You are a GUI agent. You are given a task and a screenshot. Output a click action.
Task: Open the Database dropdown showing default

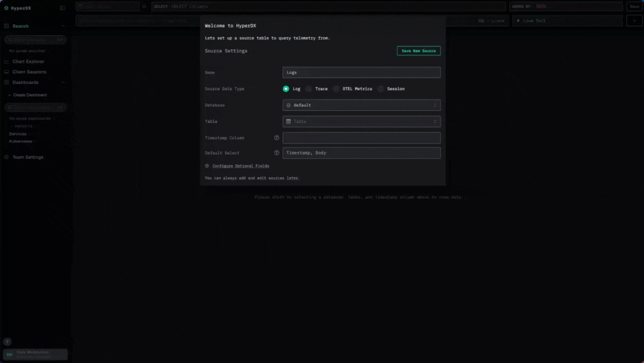click(x=361, y=105)
